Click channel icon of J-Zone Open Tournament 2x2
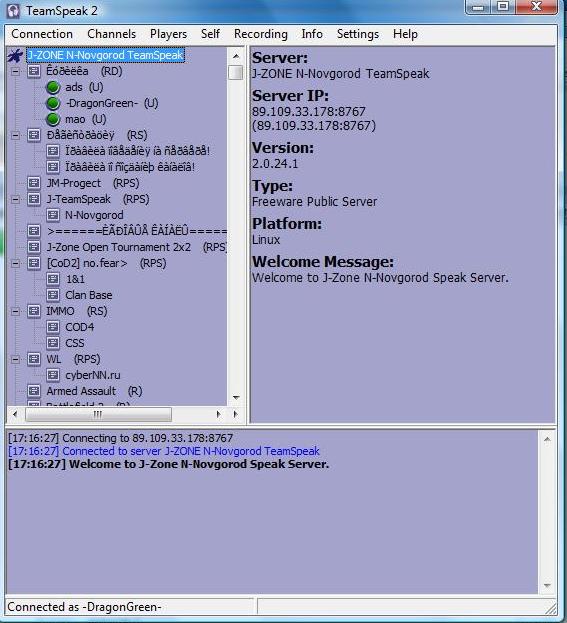 (34, 247)
